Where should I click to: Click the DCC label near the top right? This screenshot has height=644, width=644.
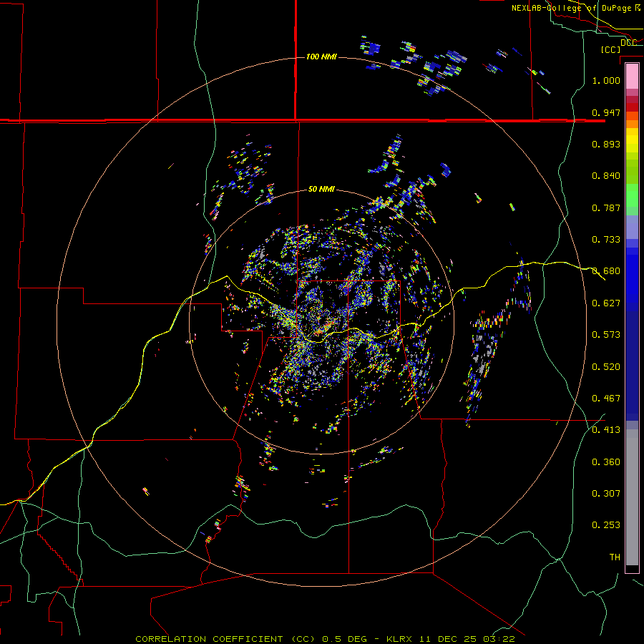tap(628, 43)
